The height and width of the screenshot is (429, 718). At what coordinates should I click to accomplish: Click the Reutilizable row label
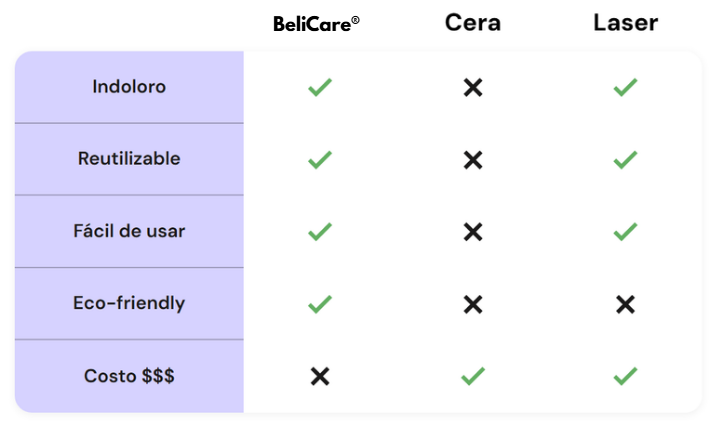[x=129, y=159]
